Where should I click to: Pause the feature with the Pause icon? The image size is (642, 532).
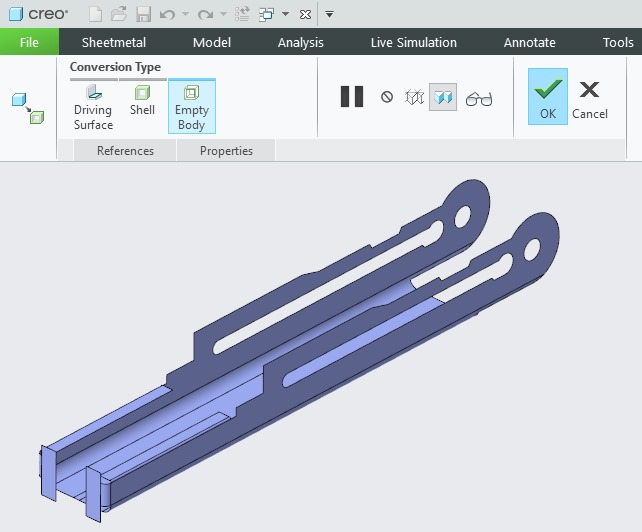coord(352,97)
